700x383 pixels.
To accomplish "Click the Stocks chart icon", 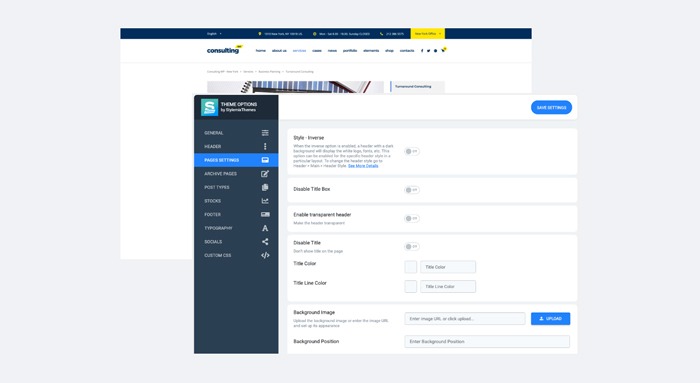I will tap(265, 201).
